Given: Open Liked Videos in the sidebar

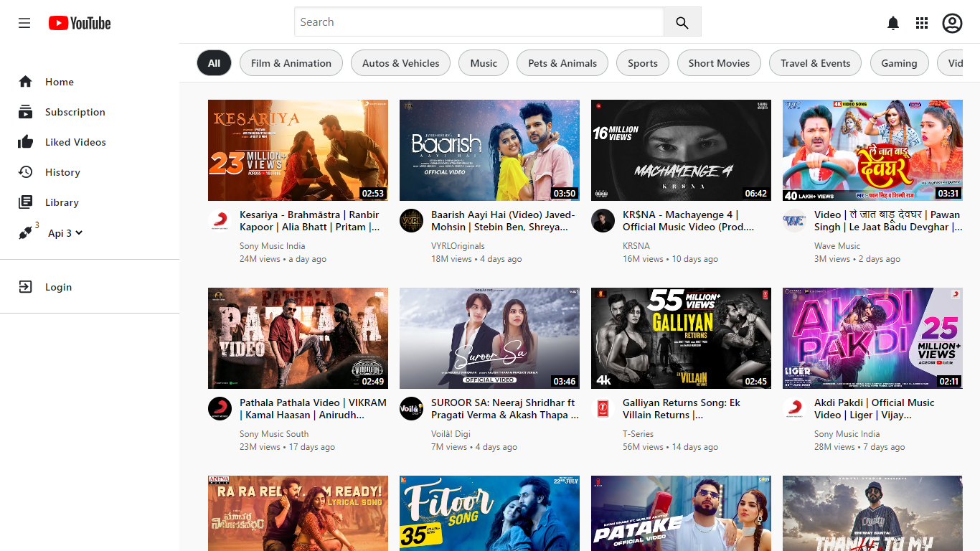Looking at the screenshot, I should click(75, 142).
